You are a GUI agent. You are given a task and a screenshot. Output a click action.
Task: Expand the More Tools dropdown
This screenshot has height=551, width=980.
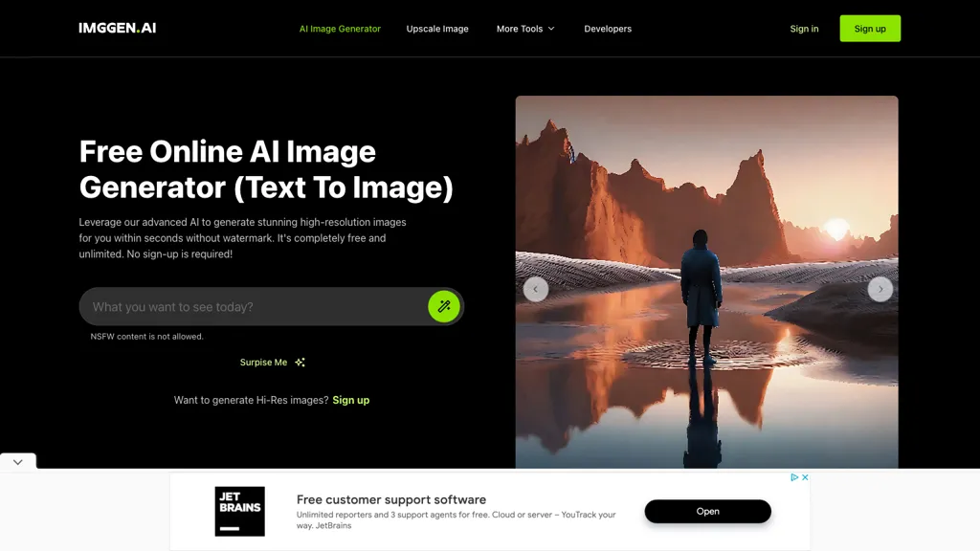coord(524,29)
